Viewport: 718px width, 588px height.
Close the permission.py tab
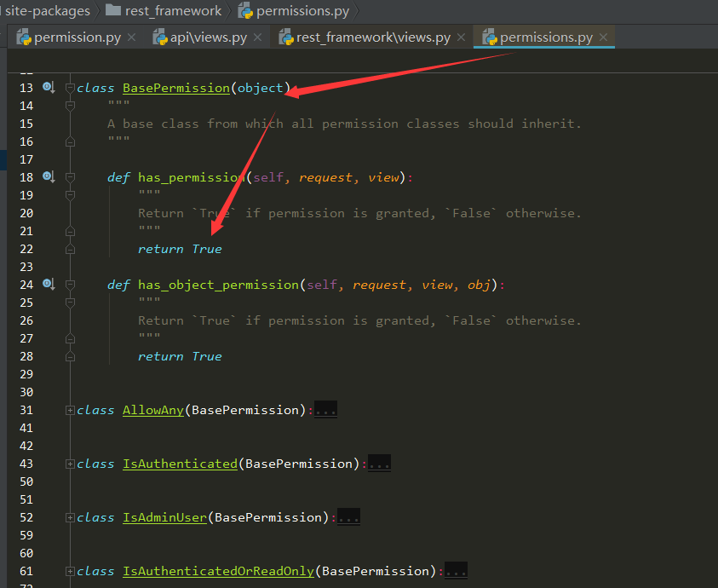click(x=131, y=37)
